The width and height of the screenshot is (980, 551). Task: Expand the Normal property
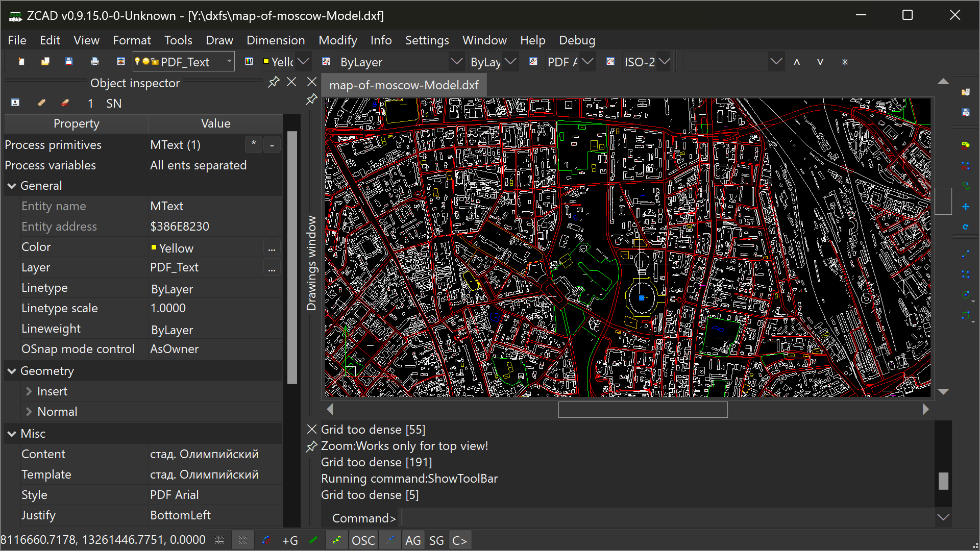point(29,412)
